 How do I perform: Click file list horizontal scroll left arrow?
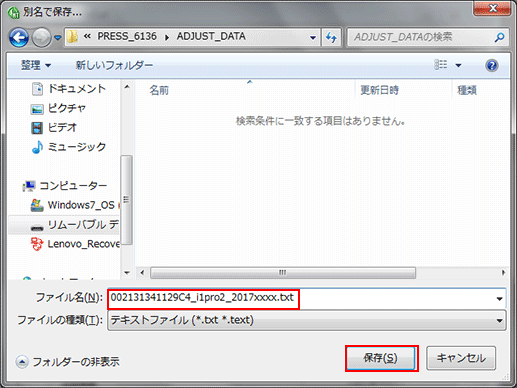(142, 273)
